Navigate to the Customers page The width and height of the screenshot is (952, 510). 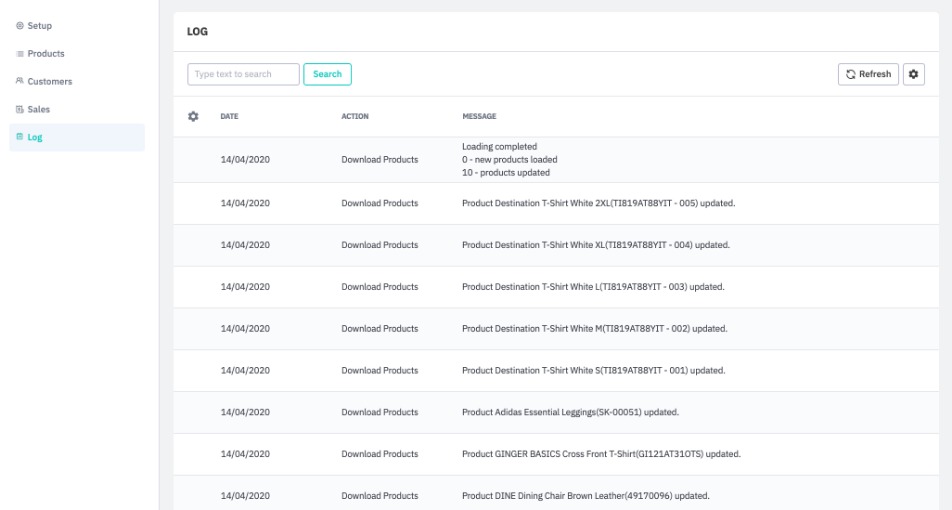click(x=48, y=81)
